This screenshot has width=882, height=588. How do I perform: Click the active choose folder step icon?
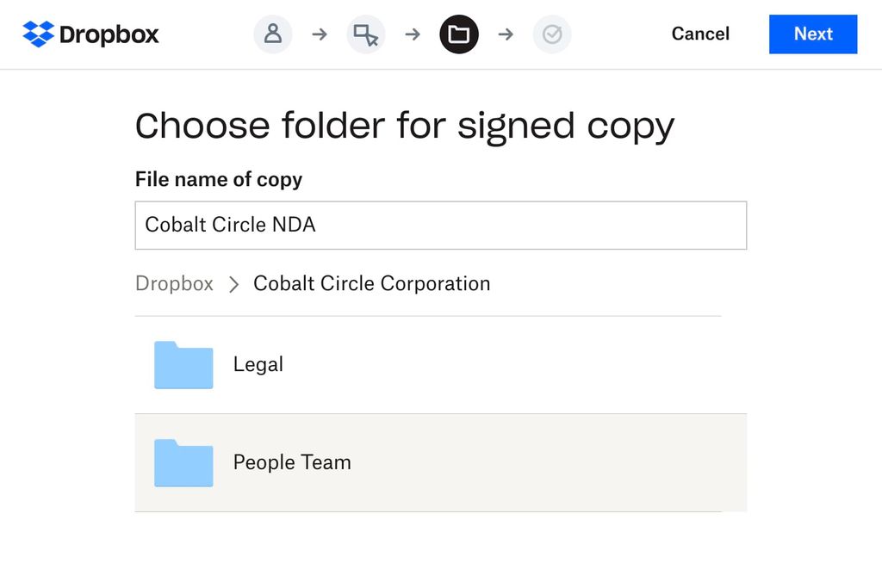coord(459,34)
